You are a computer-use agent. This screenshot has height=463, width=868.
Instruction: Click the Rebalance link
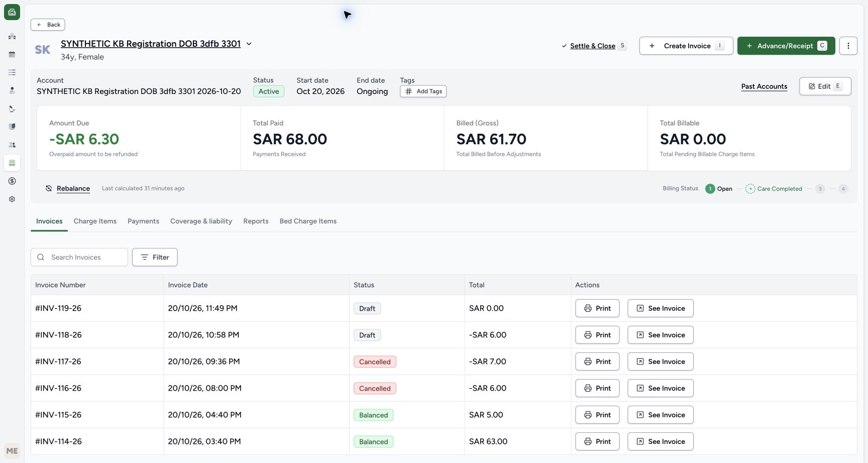[x=73, y=189]
